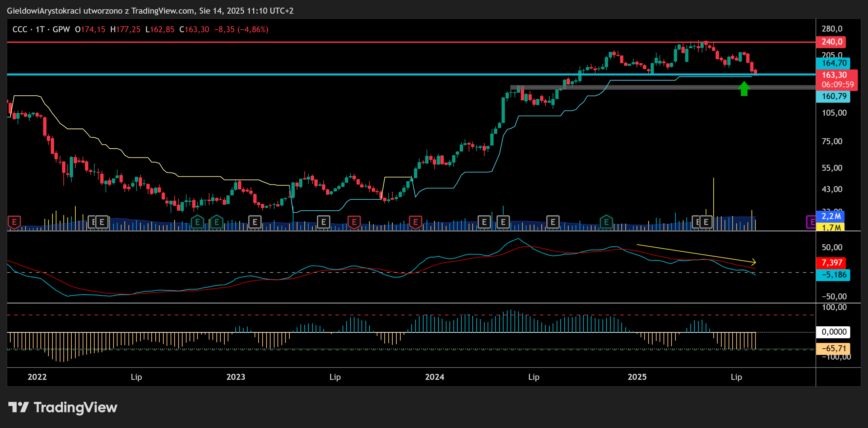Select the red earnings marker just before 2024
868x428 pixels.
(416, 222)
